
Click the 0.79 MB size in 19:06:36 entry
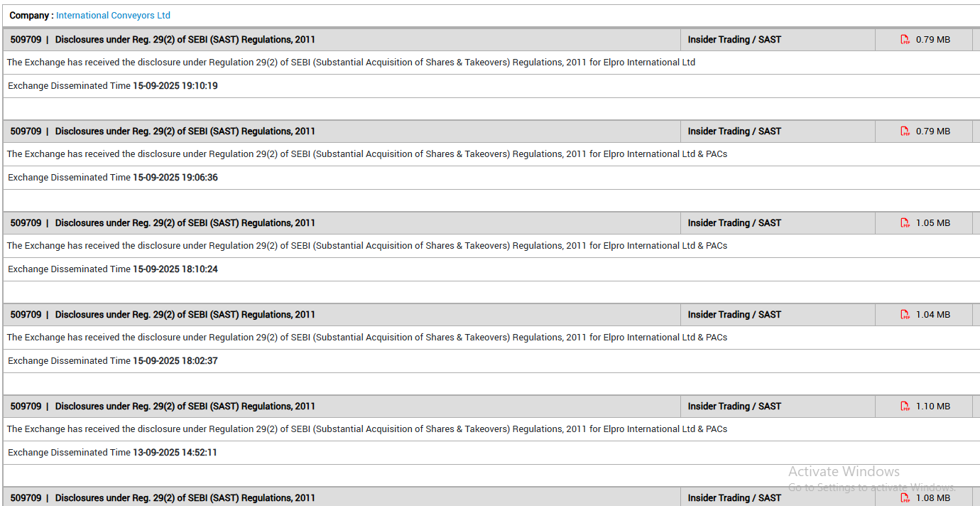pyautogui.click(x=932, y=131)
